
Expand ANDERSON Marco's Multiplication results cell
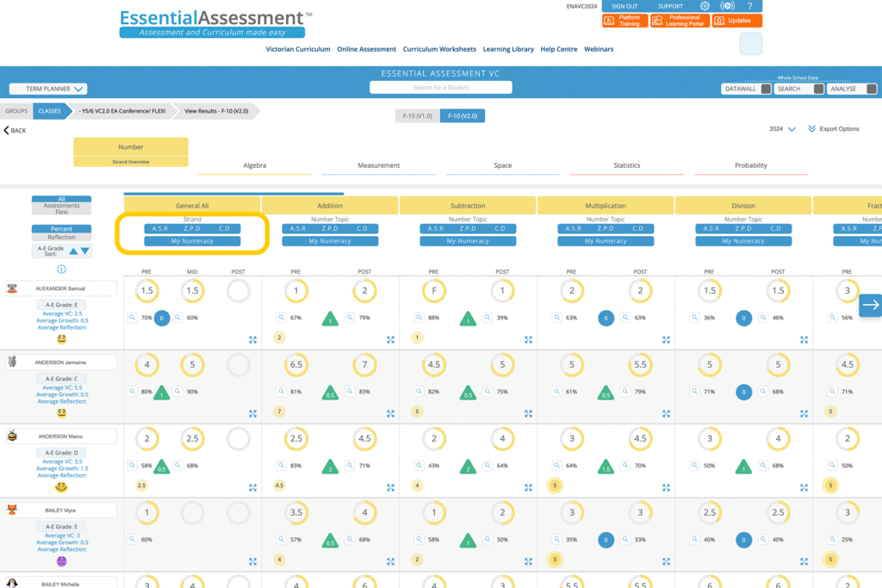666,487
